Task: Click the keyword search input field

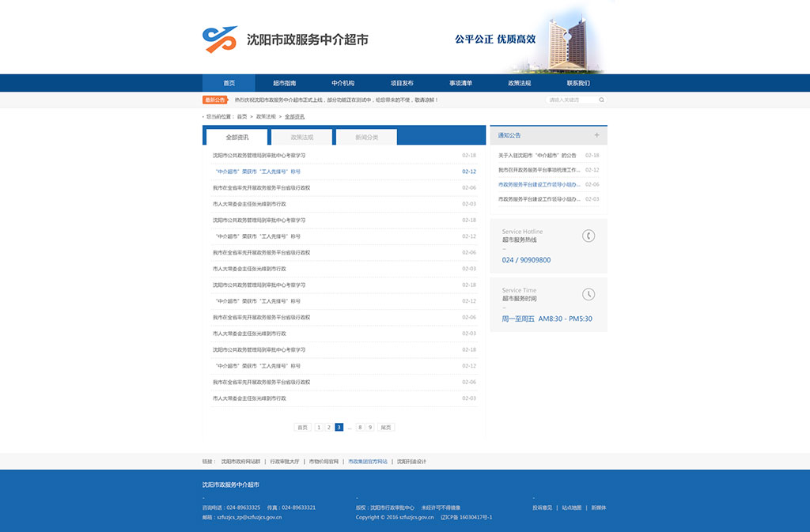Action: pyautogui.click(x=572, y=100)
